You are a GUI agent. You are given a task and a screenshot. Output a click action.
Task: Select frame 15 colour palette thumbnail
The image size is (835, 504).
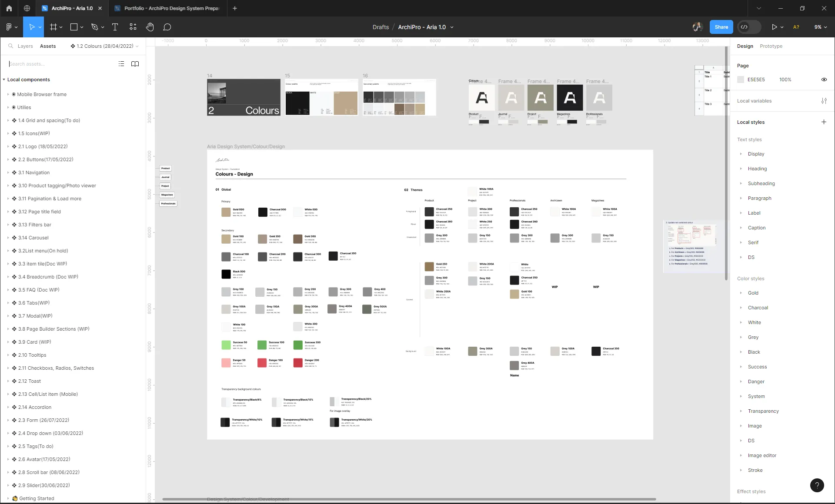click(x=321, y=97)
